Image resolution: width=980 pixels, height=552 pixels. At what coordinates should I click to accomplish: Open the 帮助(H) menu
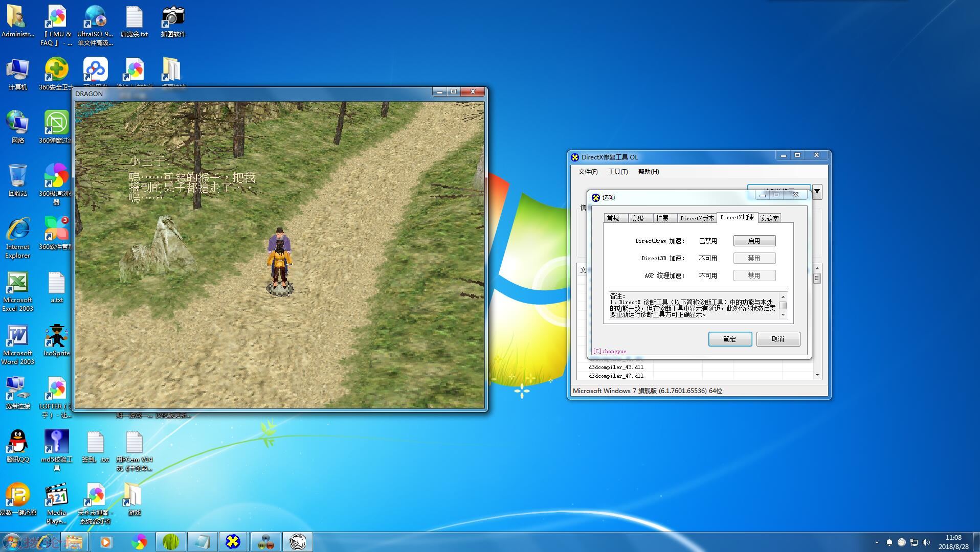649,172
